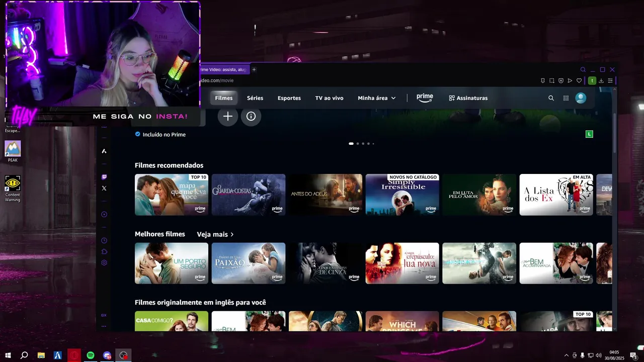
Task: Click the browser send/flow arrow icon
Action: 570,80
